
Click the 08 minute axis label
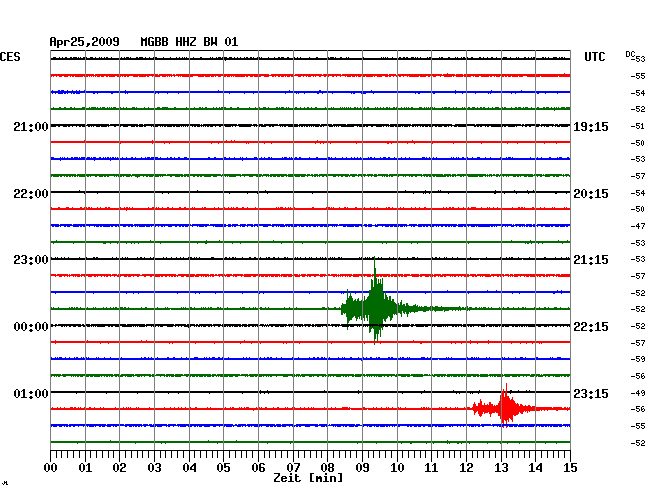pos(327,467)
